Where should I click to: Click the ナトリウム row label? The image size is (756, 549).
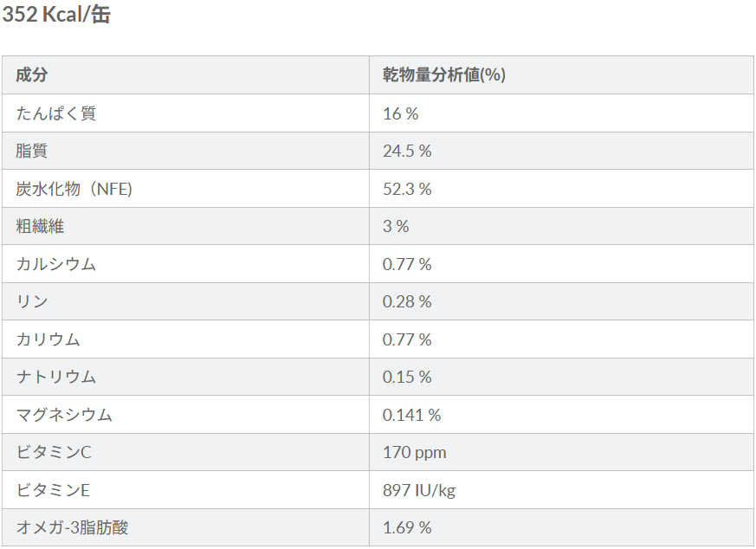point(55,377)
